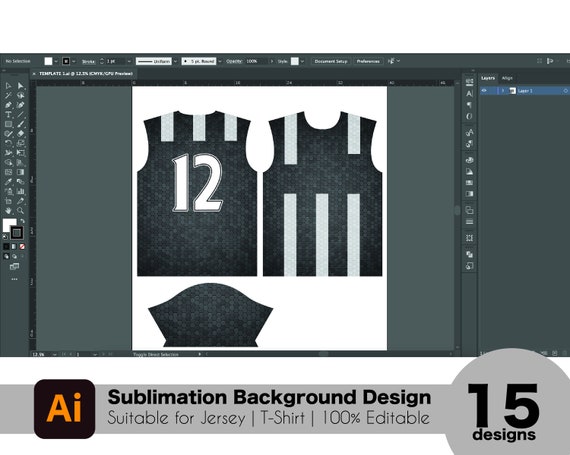Select the TEMPLATE 1.ai document tab
Viewport: 570px width, 455px height.
pos(86,74)
